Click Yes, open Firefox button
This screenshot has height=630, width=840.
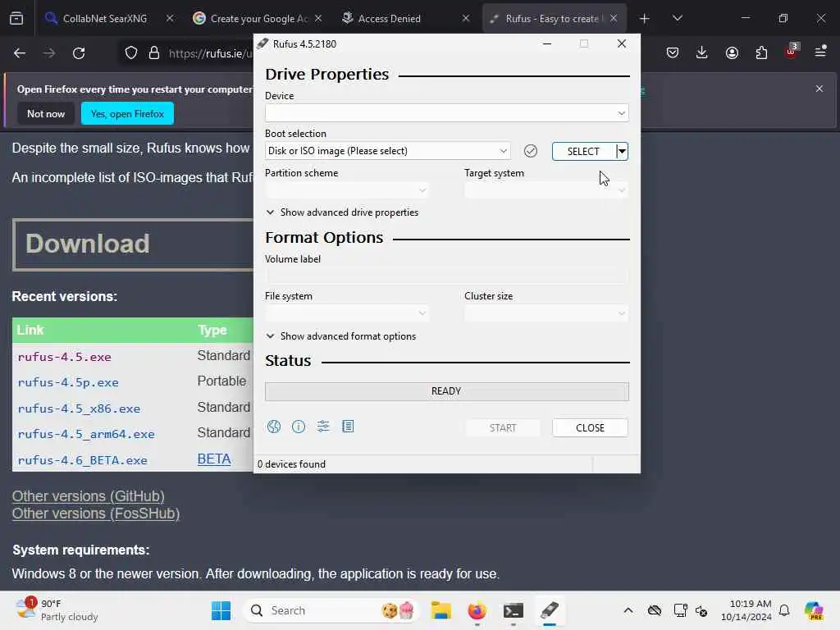[127, 113]
